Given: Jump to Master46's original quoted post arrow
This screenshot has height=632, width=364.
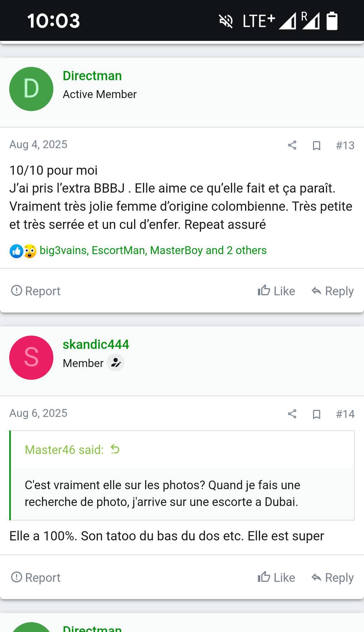Looking at the screenshot, I should [x=115, y=449].
